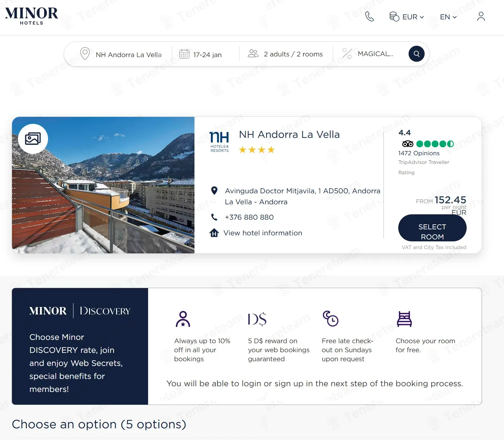Screen dimensions: 504x440
Task: Click the percent promo code icon
Action: point(347,53)
